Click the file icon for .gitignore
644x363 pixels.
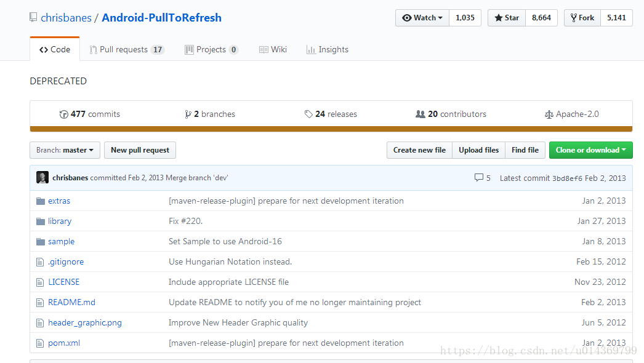(40, 262)
